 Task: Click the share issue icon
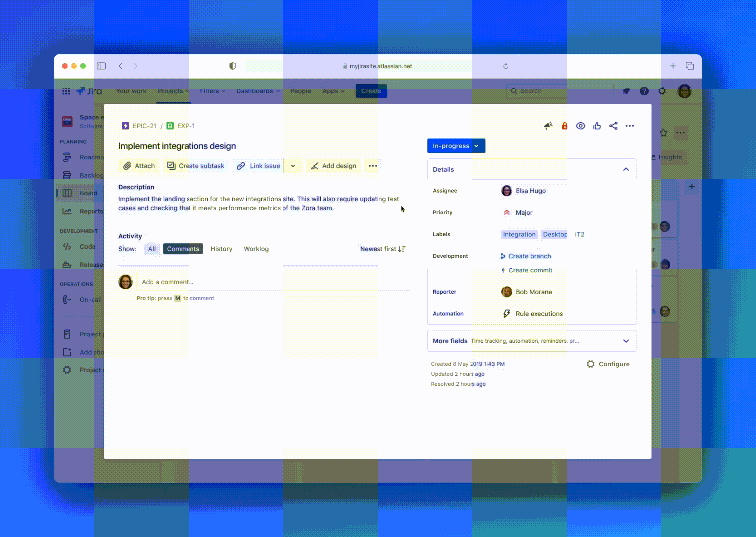pyautogui.click(x=613, y=126)
